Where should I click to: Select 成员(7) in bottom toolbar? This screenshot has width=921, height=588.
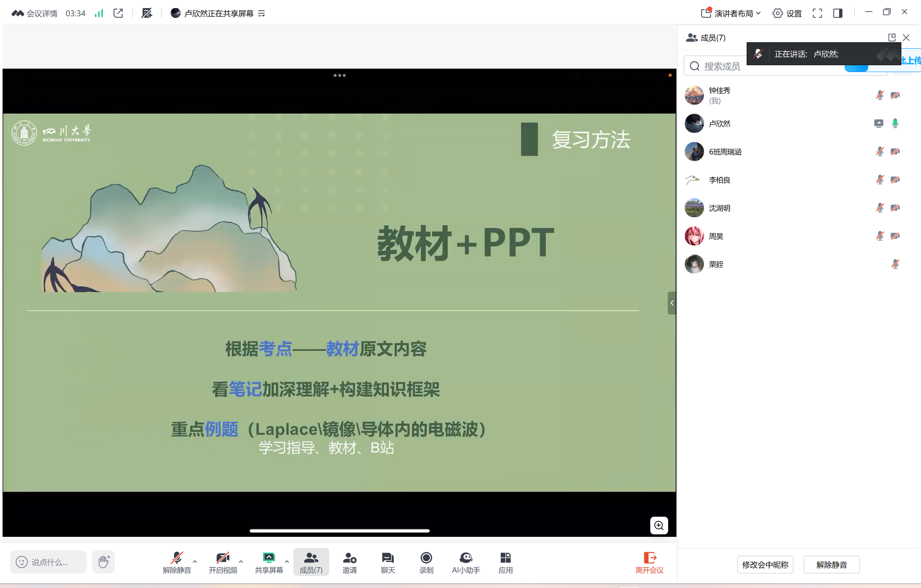[x=311, y=562]
